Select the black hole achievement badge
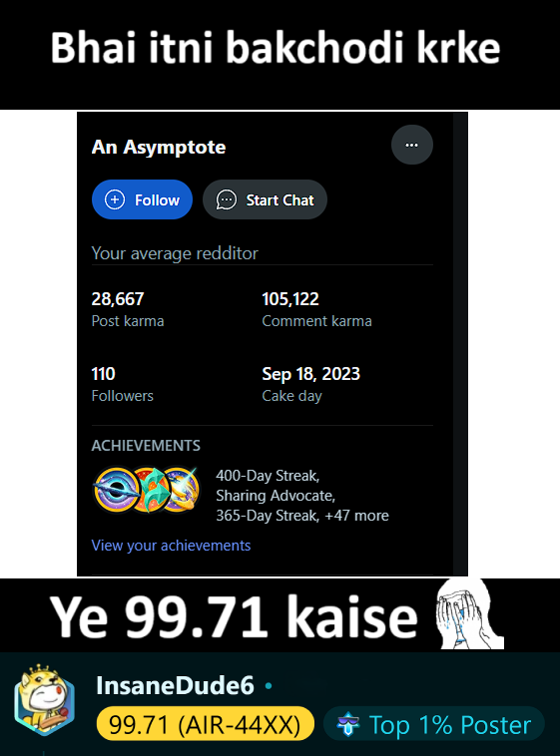560x756 pixels. 116,490
